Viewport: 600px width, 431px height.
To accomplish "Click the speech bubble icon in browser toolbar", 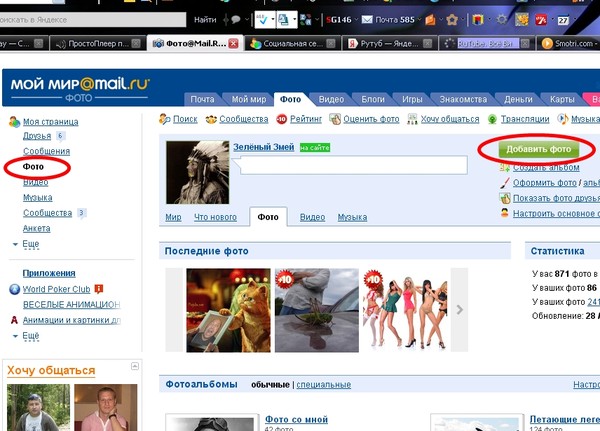I will (236, 19).
